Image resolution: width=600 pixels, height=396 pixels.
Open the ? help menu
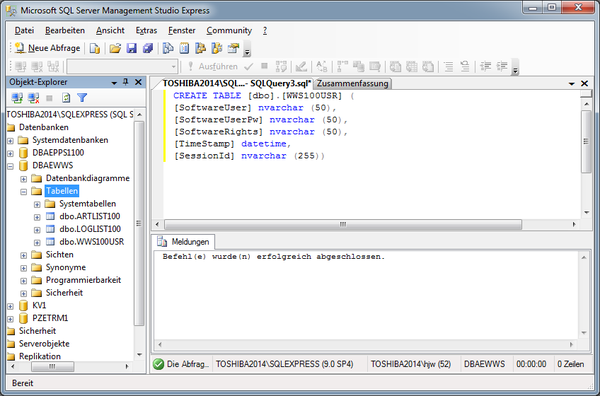265,31
